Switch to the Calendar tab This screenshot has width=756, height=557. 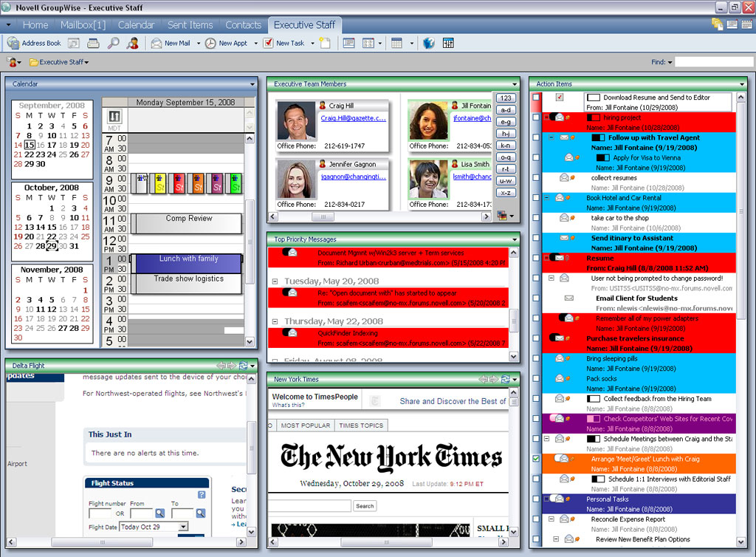[x=136, y=24]
